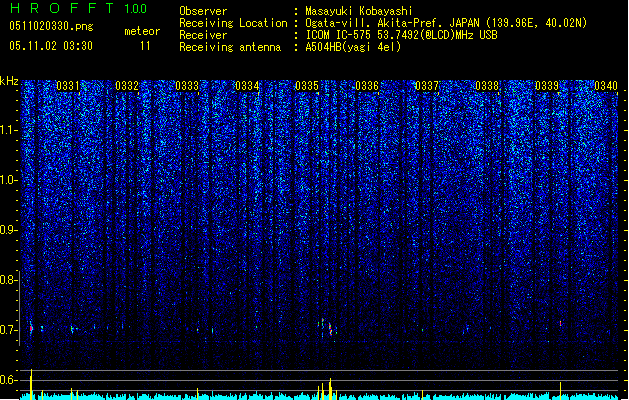The image size is (629, 400).
Task: Click the 0340 time marker
Action: tap(606, 86)
